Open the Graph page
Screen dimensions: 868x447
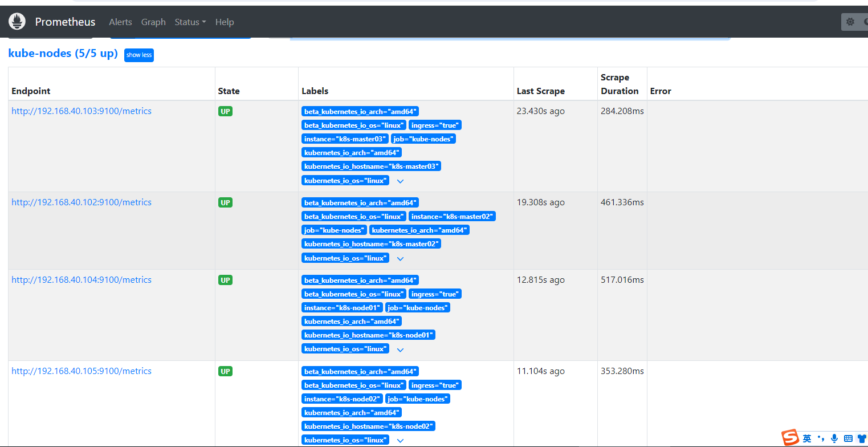pyautogui.click(x=153, y=22)
